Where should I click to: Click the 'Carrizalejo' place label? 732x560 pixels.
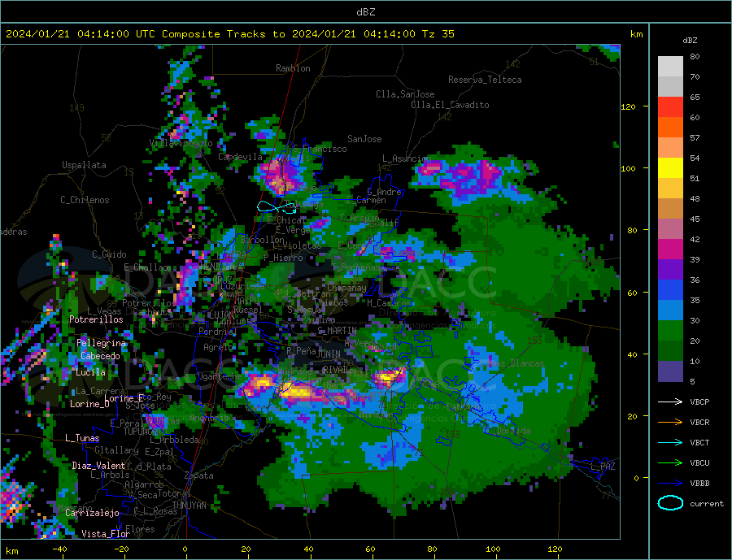click(x=92, y=514)
